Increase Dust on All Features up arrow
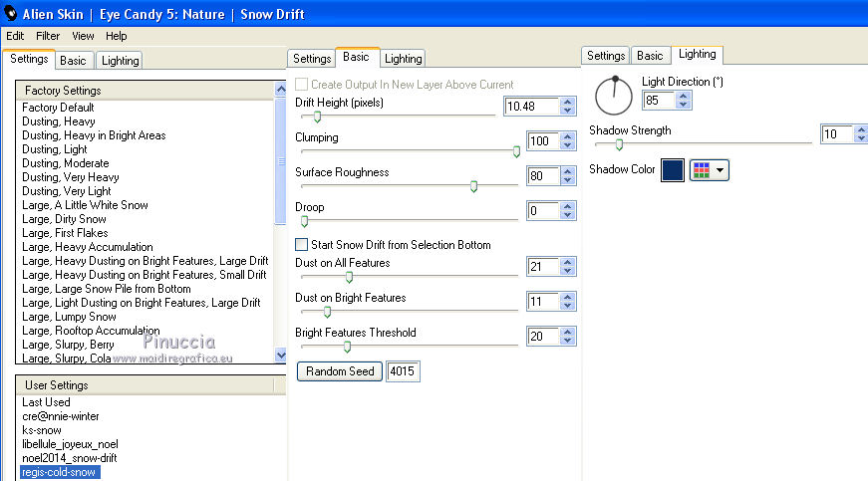The height and width of the screenshot is (481, 868). (x=567, y=262)
